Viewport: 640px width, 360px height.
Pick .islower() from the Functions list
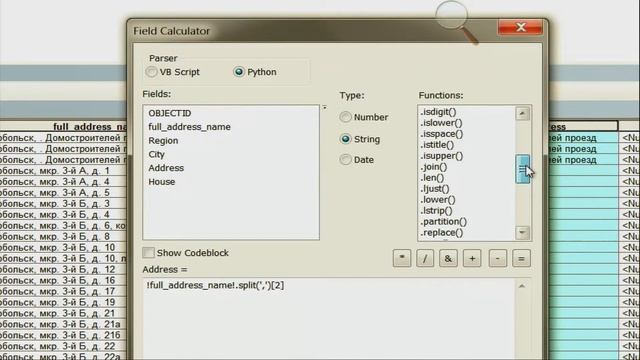tap(441, 123)
